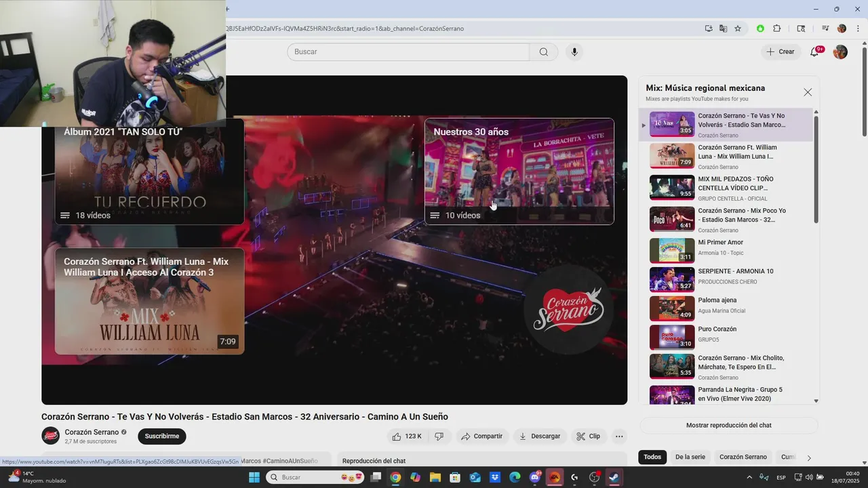The width and height of the screenshot is (868, 488).
Task: Play Puro Corazón by GRUPO5
Action: tap(728, 338)
